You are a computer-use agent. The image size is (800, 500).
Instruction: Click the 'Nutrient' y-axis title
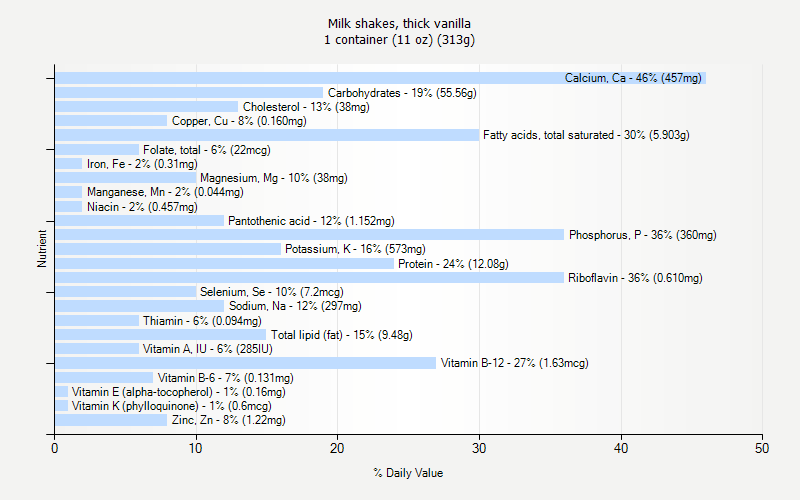tap(42, 248)
